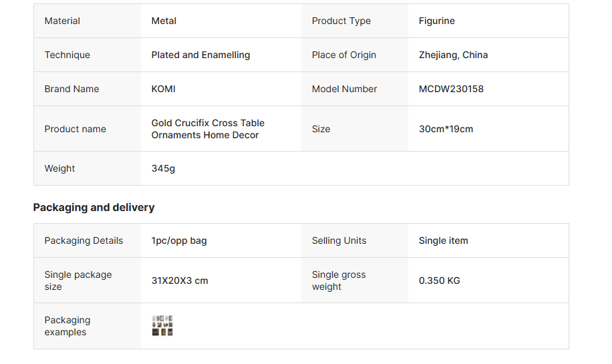
Task: Select the '30cm*19cm' size value
Action: pyautogui.click(x=446, y=129)
